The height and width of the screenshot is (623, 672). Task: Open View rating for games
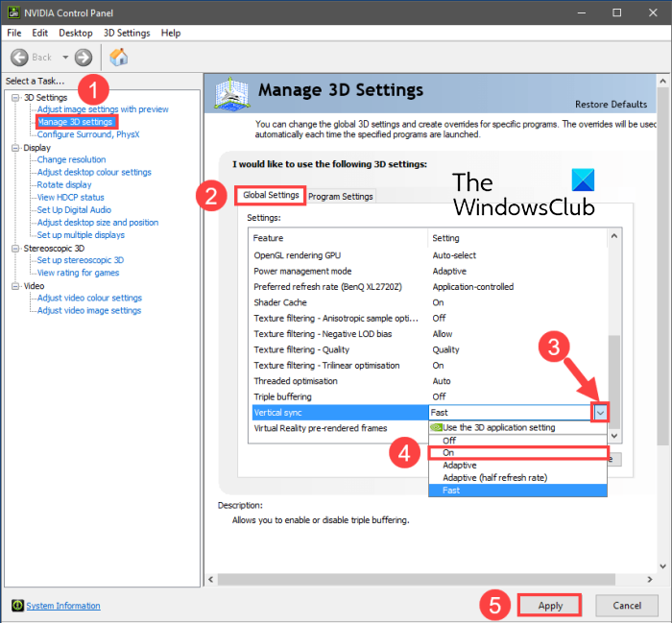coord(78,273)
